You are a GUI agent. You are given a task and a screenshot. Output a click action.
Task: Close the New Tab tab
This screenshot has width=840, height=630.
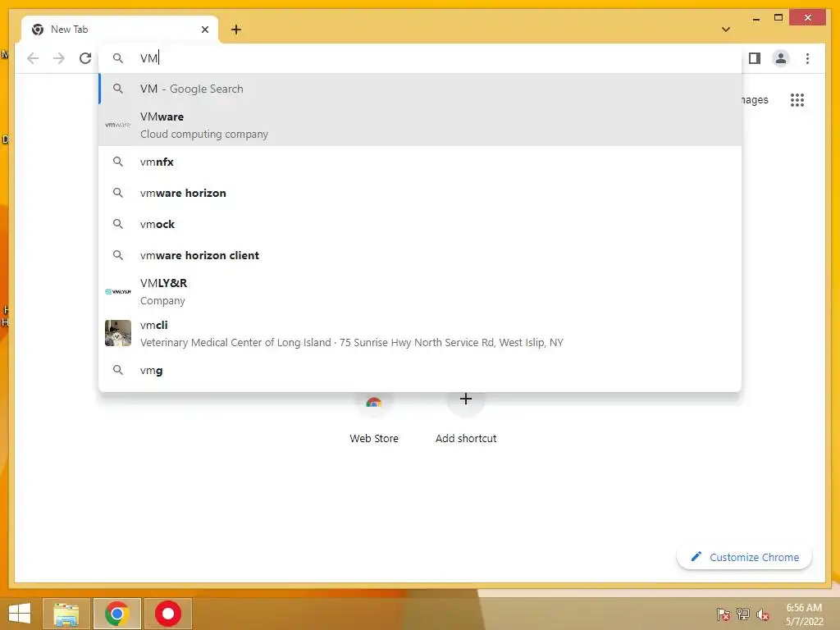click(204, 30)
